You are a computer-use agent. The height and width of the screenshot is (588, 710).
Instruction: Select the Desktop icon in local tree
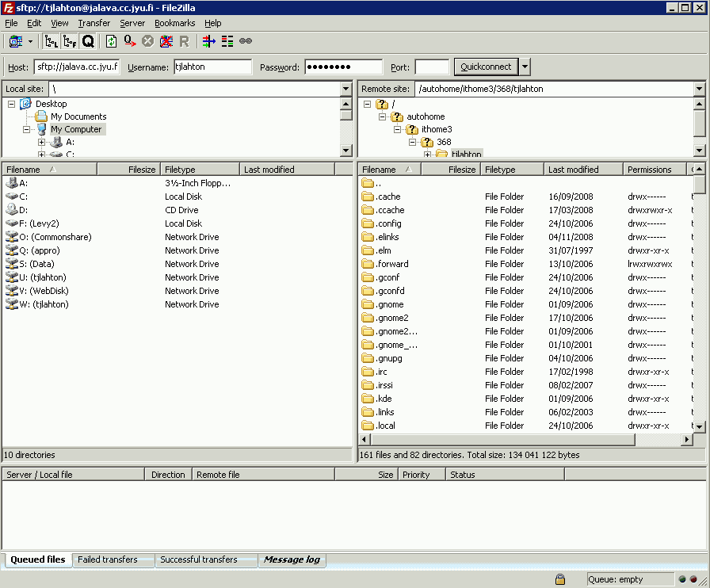point(26,104)
